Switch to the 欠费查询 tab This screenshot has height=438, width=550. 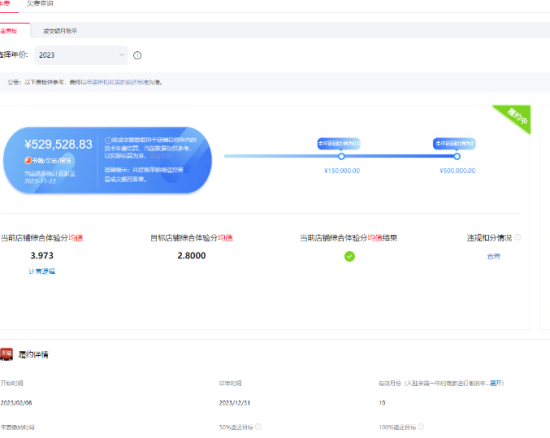pyautogui.click(x=40, y=4)
